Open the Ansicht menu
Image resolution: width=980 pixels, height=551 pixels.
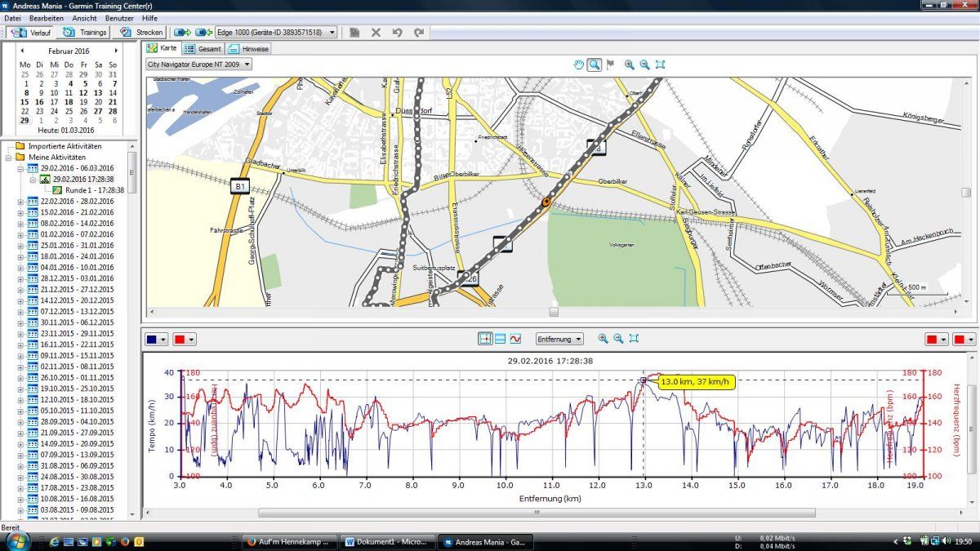pos(84,18)
